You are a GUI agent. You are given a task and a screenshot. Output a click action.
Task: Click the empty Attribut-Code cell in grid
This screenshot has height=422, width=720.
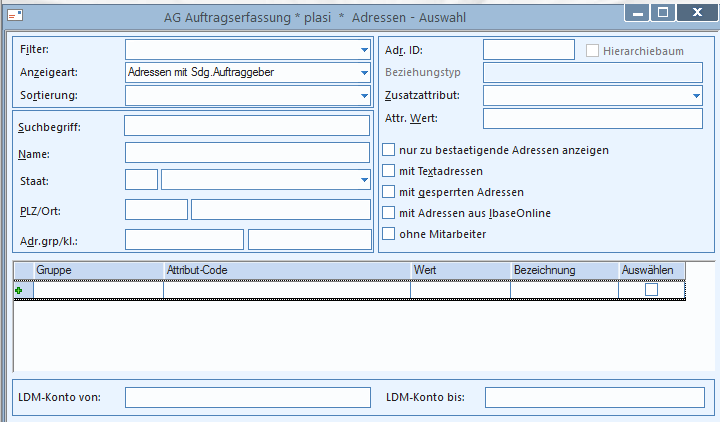287,290
